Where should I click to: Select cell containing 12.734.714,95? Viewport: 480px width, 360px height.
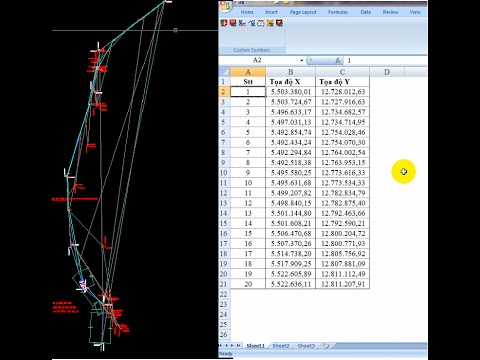[342, 122]
